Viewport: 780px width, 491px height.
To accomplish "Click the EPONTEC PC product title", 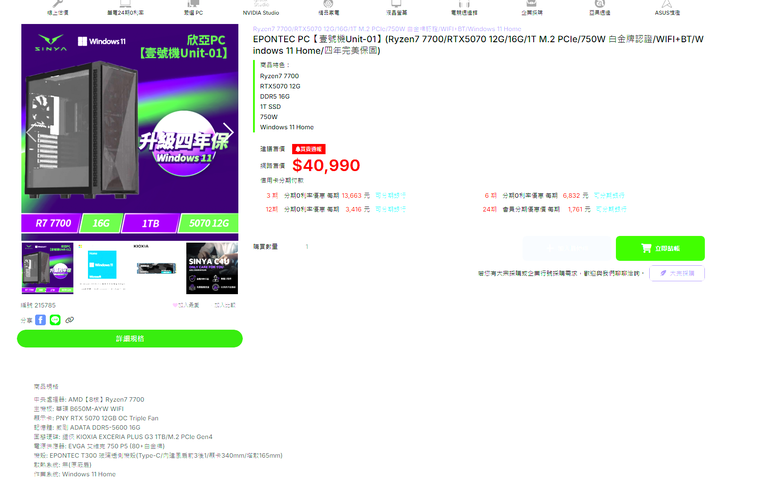I will click(x=478, y=45).
